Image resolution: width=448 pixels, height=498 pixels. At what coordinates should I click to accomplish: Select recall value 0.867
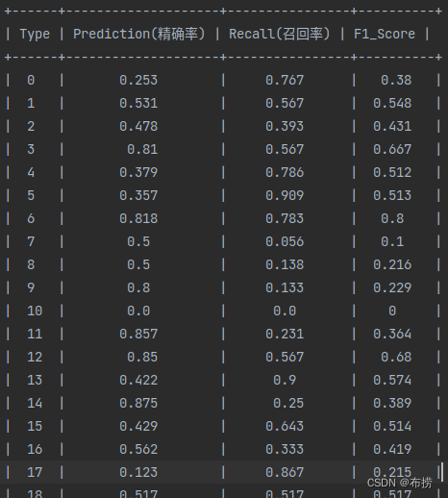tap(285, 472)
